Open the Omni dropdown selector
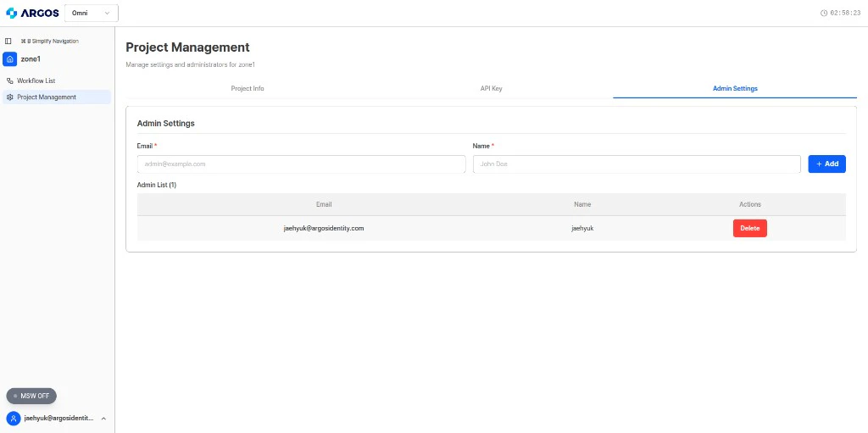Image resolution: width=868 pixels, height=433 pixels. tap(92, 13)
